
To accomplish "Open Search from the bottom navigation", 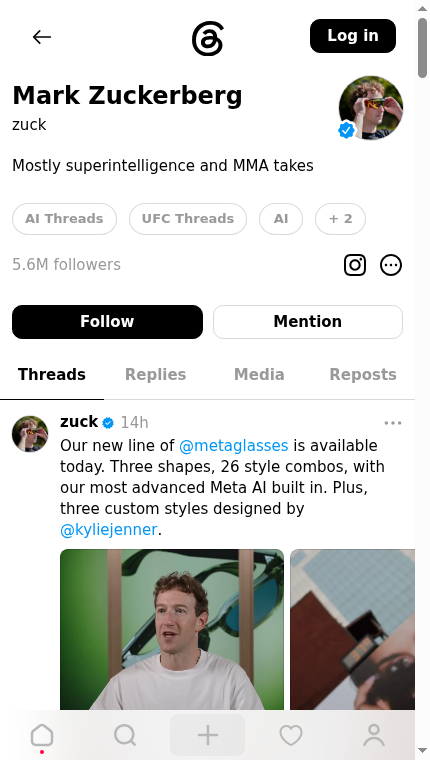I will pos(125,735).
